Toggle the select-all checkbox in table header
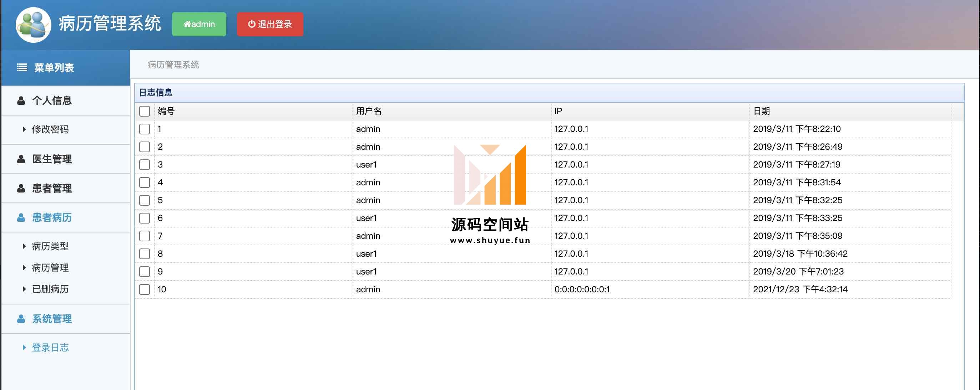980x390 pixels. pos(145,111)
